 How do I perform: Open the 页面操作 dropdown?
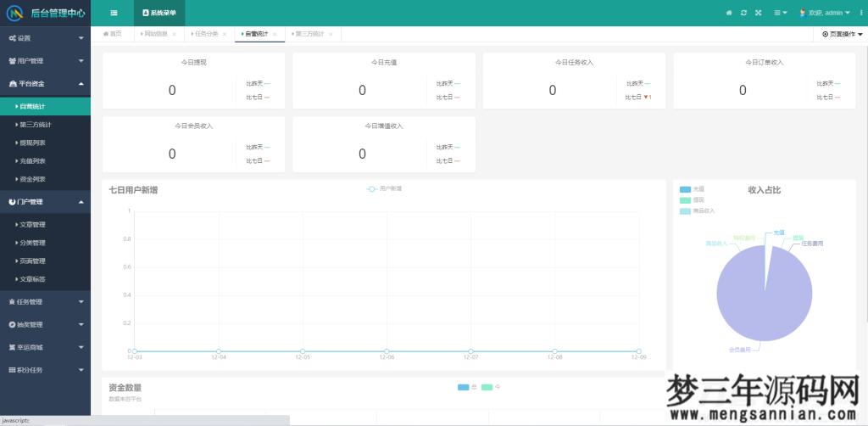pos(842,34)
